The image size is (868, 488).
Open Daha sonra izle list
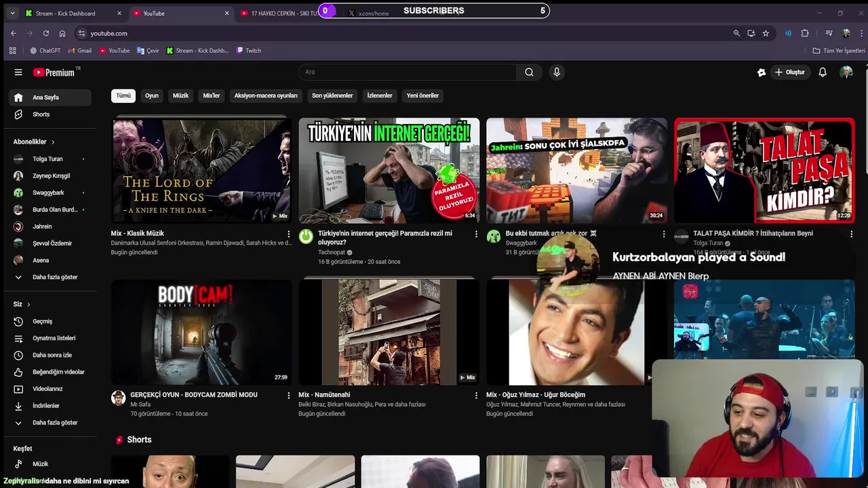pos(50,355)
